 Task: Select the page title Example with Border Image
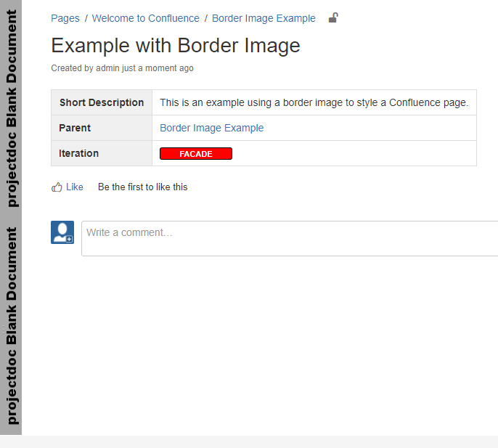click(176, 46)
